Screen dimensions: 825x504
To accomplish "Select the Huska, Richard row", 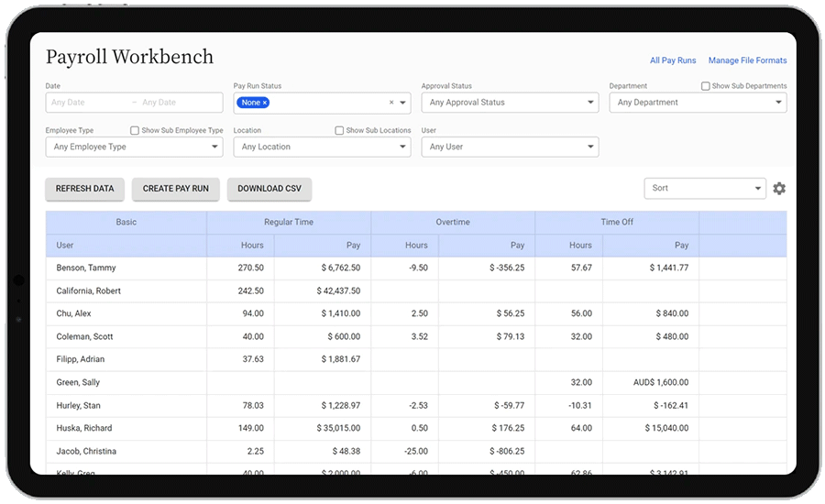I will coord(416,428).
